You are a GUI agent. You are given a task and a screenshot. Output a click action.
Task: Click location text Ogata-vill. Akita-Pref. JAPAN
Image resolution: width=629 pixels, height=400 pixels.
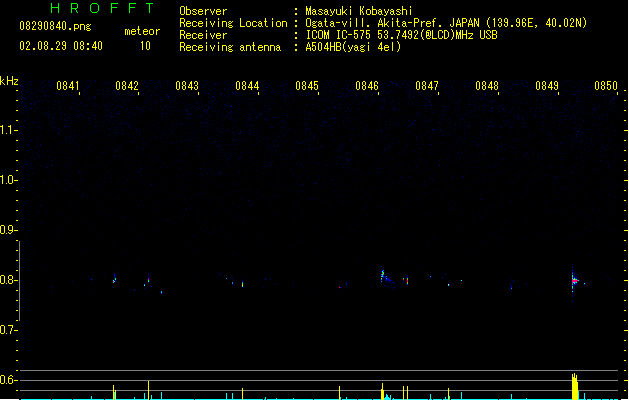point(392,23)
